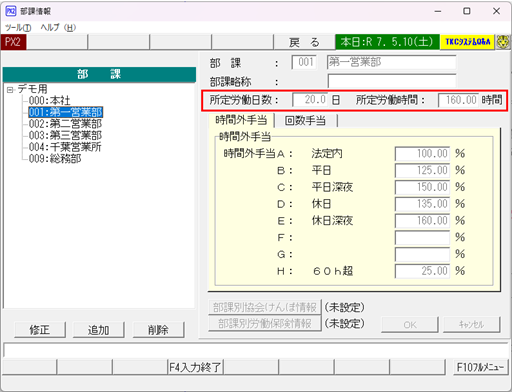Image resolution: width=512 pixels, height=392 pixels.
Task: Click the 部課 tree header bar
Action: (99, 74)
